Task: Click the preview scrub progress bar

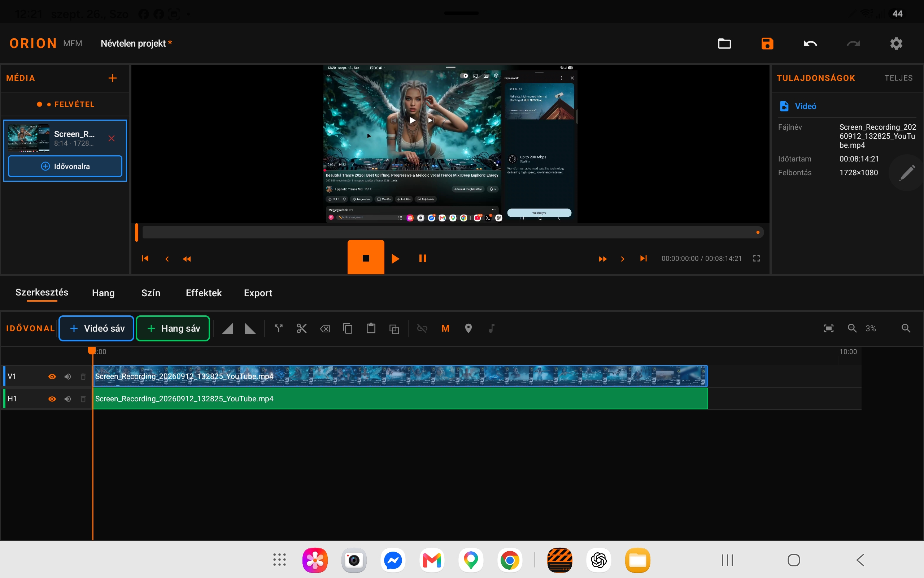Action: pos(453,232)
